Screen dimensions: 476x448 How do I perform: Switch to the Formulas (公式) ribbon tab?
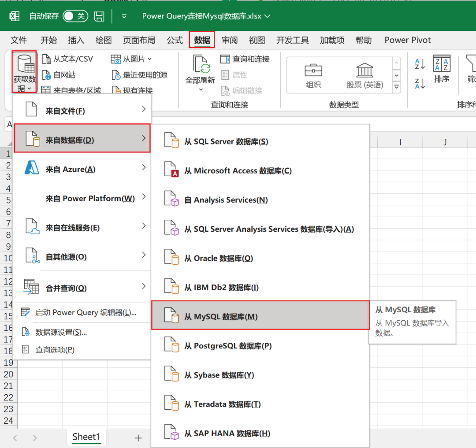[x=175, y=40]
